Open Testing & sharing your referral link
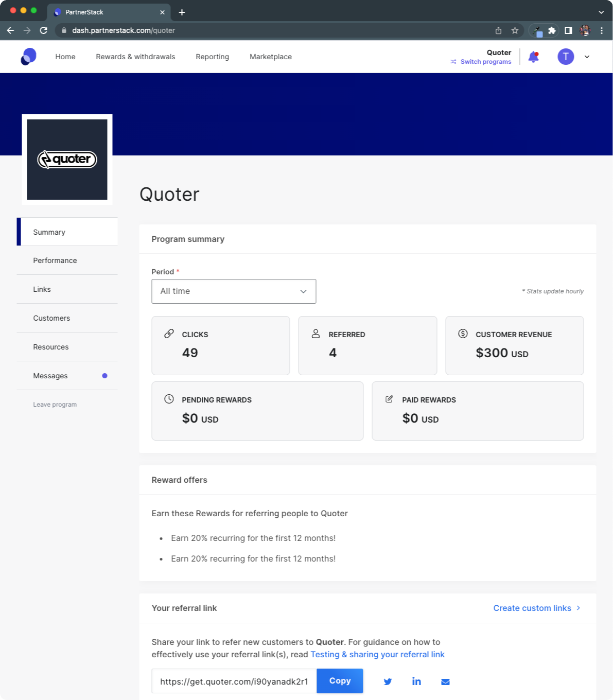The height and width of the screenshot is (700, 613). pos(377,654)
